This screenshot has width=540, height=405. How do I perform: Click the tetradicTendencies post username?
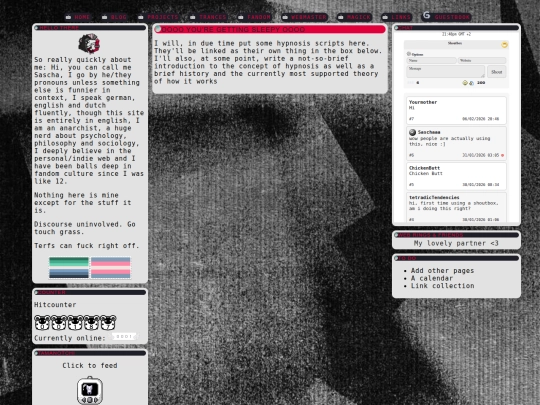[434, 197]
